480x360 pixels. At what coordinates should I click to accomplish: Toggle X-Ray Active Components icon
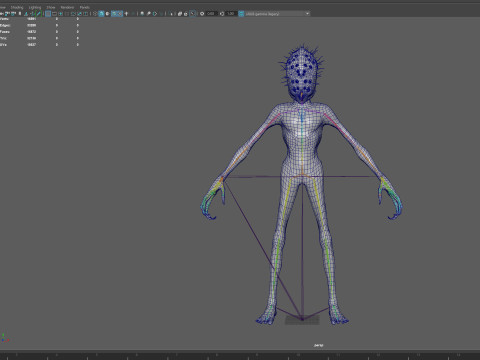point(186,14)
